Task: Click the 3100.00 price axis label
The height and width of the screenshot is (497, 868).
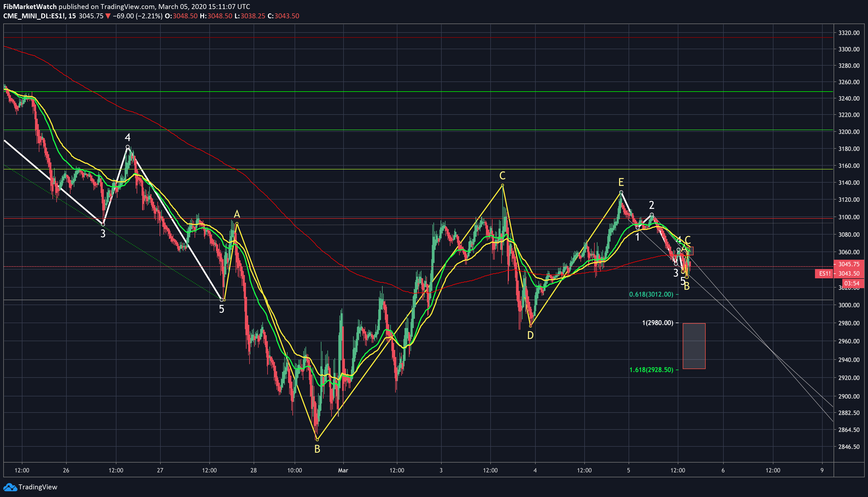Action: [x=849, y=217]
